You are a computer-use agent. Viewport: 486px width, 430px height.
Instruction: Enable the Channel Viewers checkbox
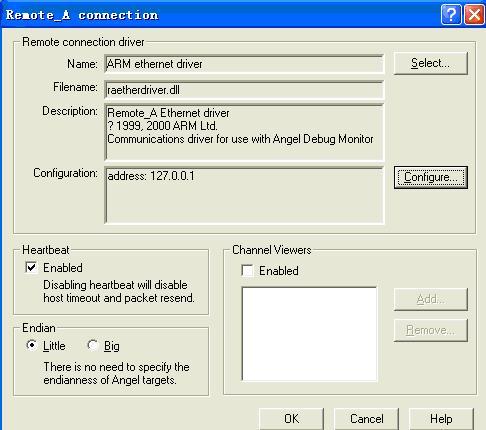[247, 270]
